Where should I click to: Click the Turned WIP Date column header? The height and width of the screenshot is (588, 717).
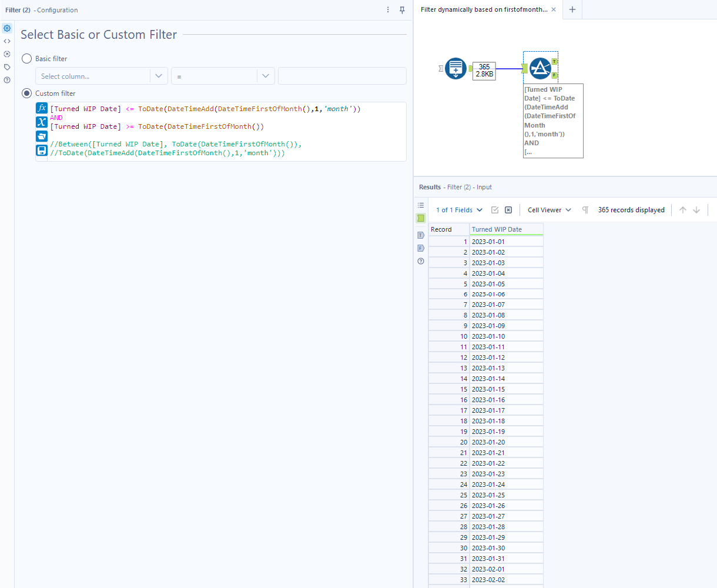point(506,229)
